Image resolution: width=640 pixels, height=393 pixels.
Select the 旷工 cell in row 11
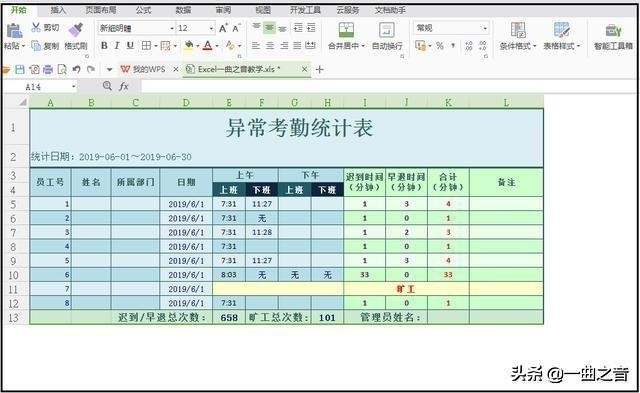pyautogui.click(x=406, y=289)
